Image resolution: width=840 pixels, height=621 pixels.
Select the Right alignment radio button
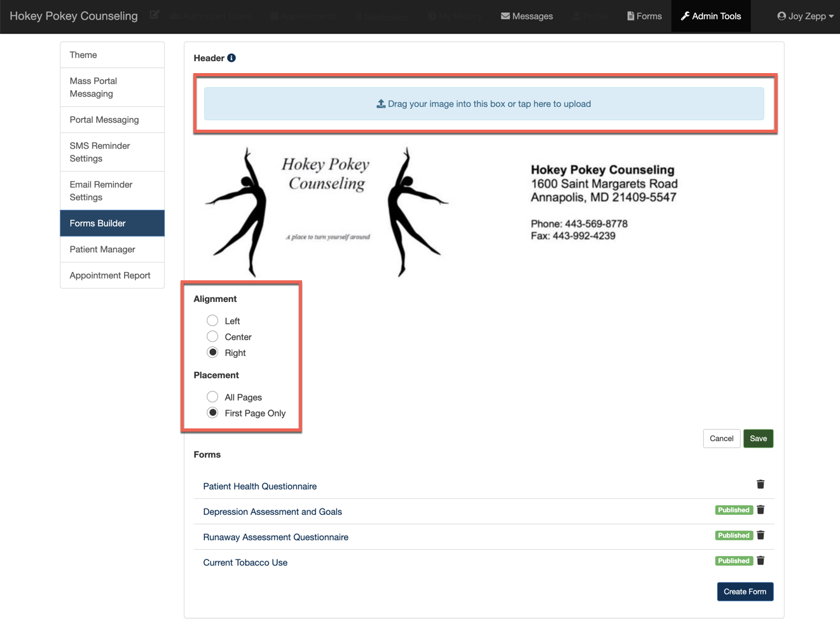tap(212, 353)
